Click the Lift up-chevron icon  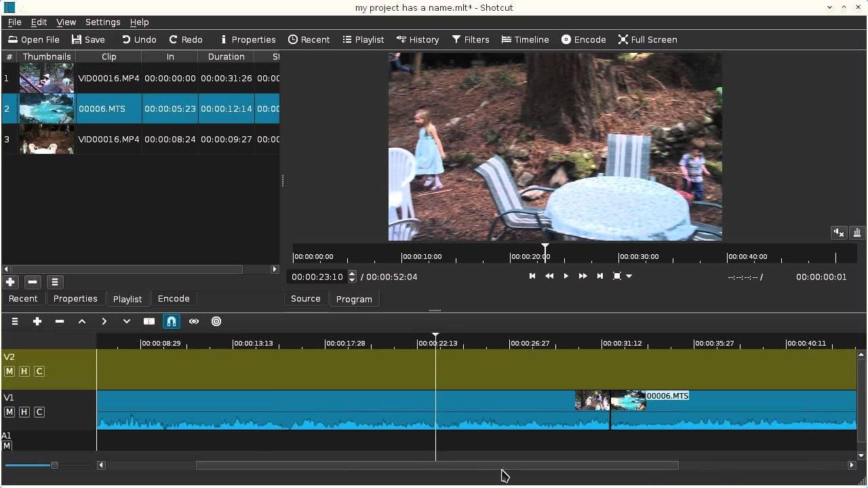click(x=82, y=321)
